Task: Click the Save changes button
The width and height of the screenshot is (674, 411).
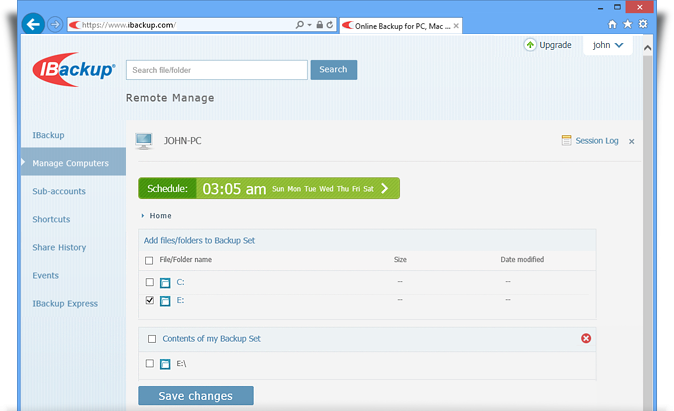Action: point(196,396)
